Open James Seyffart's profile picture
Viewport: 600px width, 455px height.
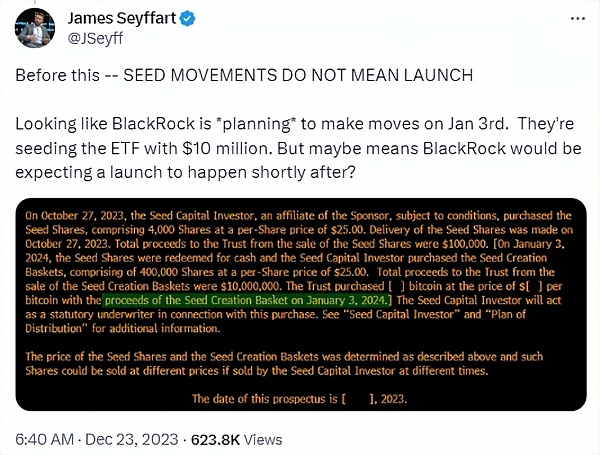(x=35, y=28)
